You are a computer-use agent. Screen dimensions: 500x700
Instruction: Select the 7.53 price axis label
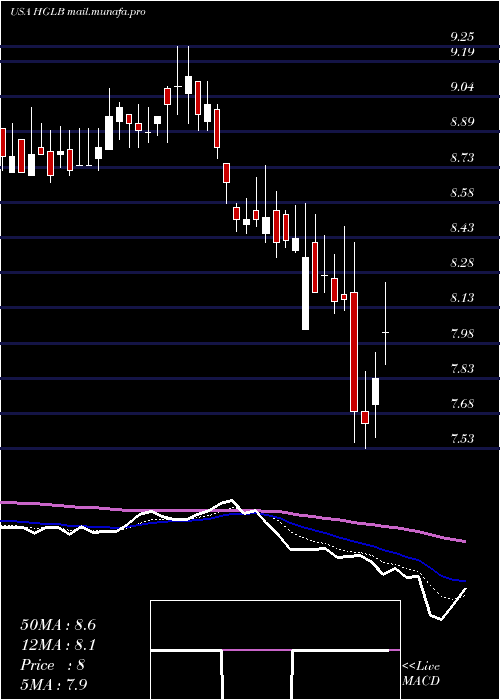point(462,438)
